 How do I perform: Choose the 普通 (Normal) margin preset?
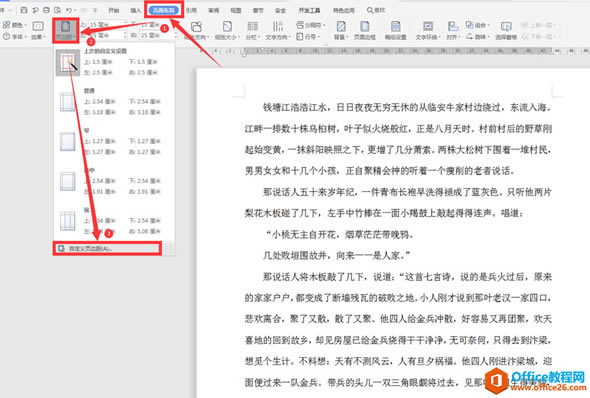click(x=114, y=102)
